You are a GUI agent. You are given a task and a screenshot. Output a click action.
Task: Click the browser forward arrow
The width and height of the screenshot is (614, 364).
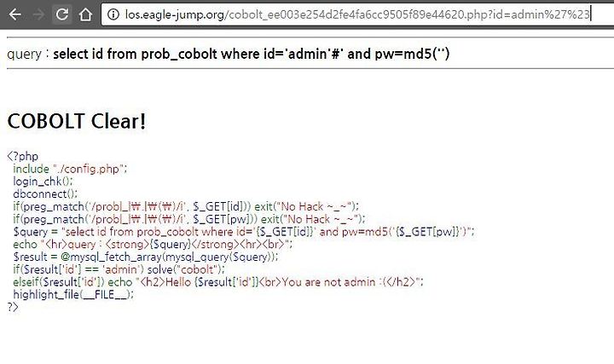click(38, 14)
